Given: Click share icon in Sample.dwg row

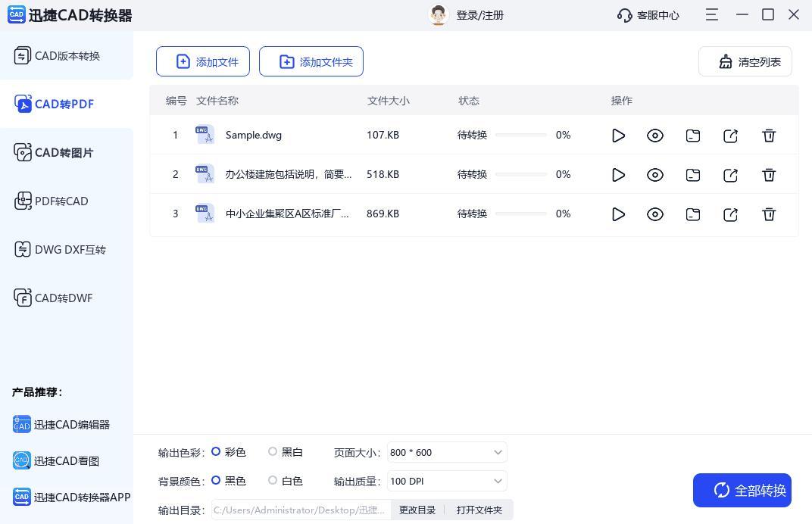Looking at the screenshot, I should point(731,136).
